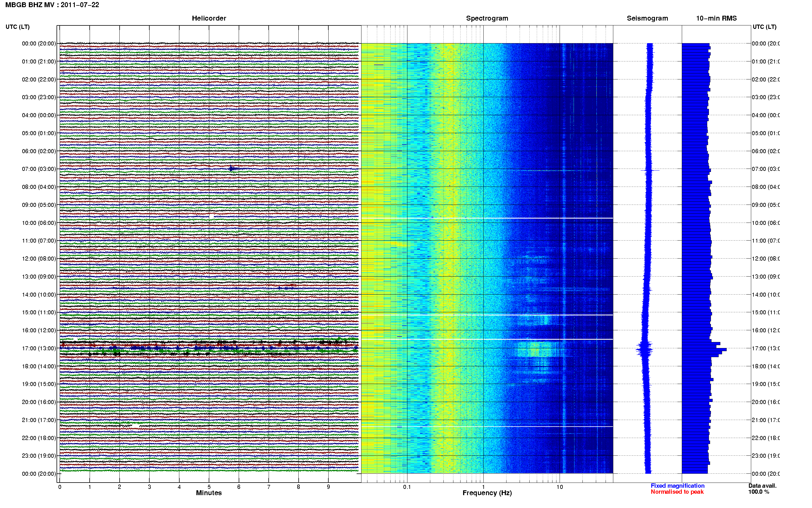This screenshot has width=812, height=508.
Task: Click left-axis label "19:00 (15:00)"
Action: pyautogui.click(x=39, y=384)
